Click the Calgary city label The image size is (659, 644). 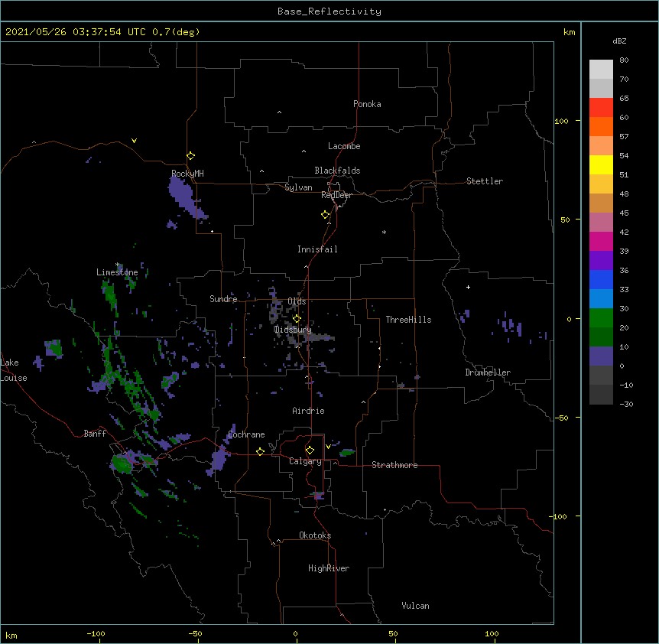click(x=305, y=461)
